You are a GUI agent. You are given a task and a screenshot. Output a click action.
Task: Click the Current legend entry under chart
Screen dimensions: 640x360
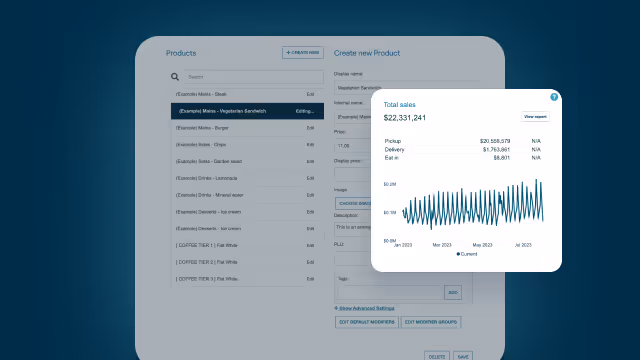point(467,254)
